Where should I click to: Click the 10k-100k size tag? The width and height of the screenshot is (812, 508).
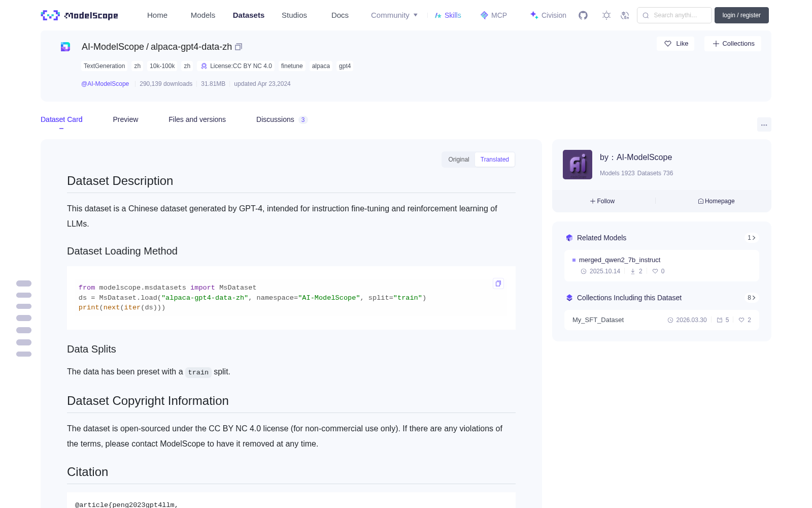coord(162,66)
